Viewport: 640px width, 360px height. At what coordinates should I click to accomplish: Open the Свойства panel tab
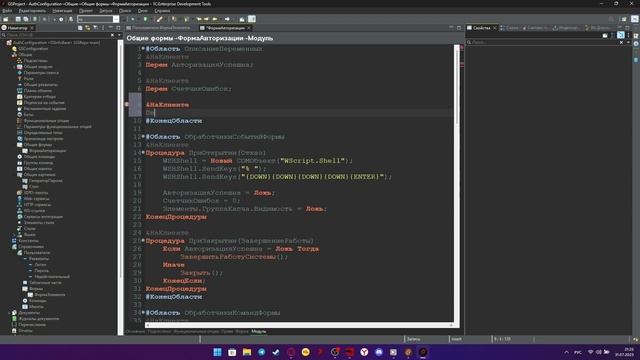click(x=481, y=28)
